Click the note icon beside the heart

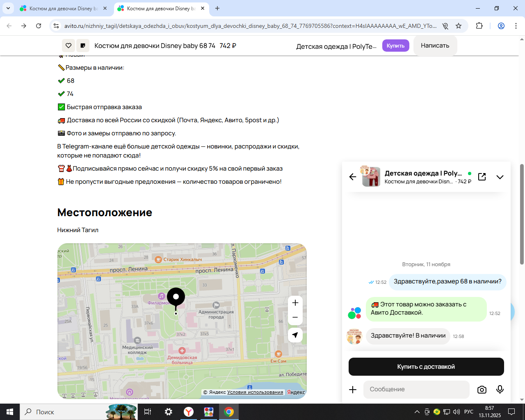[x=83, y=46]
